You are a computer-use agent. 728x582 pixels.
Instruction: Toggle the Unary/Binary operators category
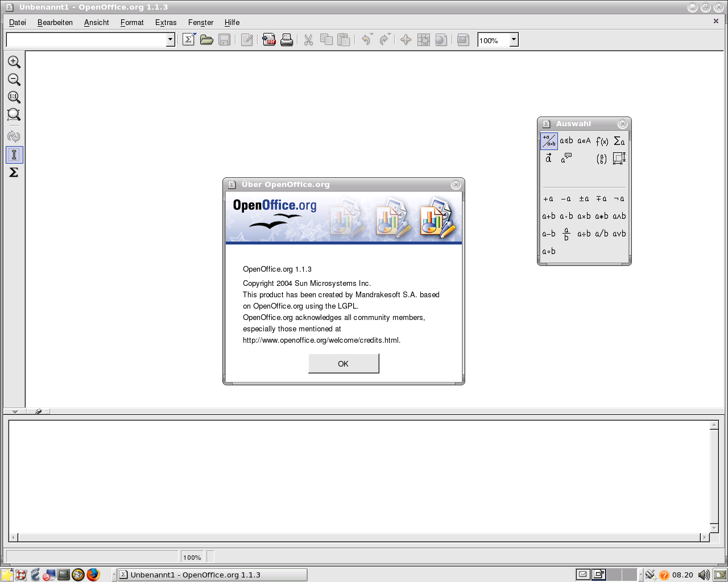pyautogui.click(x=549, y=141)
